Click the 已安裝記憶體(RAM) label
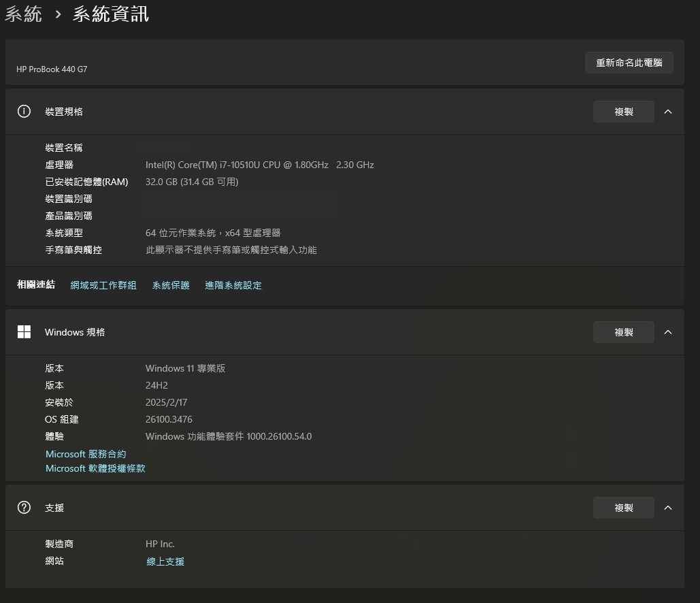The height and width of the screenshot is (603, 700). click(86, 182)
